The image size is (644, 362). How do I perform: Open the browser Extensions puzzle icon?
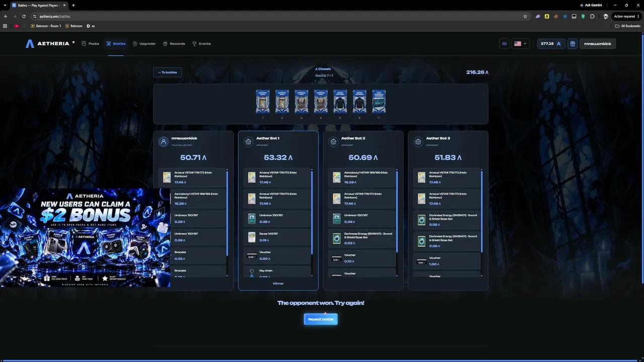pos(592,16)
